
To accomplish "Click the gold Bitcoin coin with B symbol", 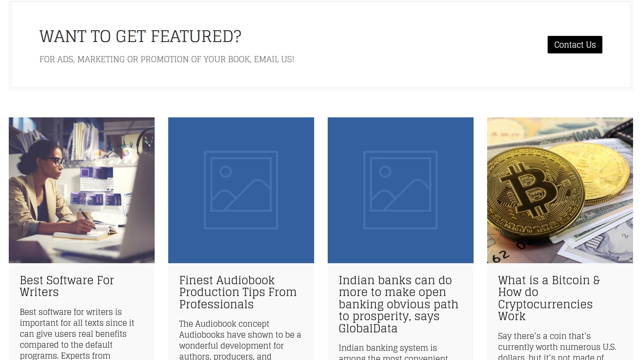I will (x=535, y=192).
